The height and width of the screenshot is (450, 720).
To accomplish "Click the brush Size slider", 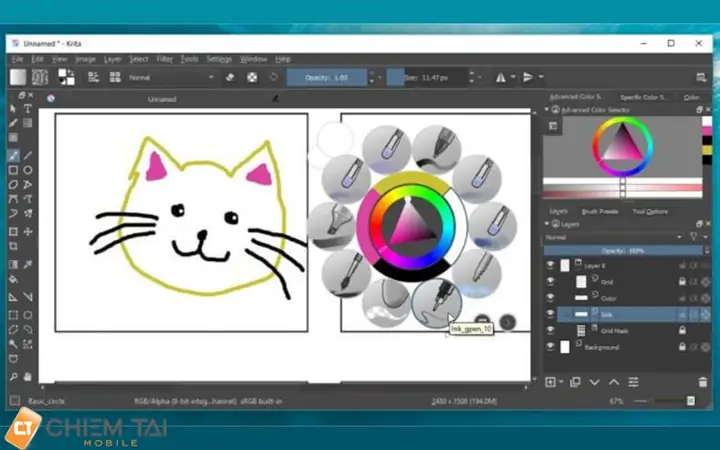I will tap(426, 78).
